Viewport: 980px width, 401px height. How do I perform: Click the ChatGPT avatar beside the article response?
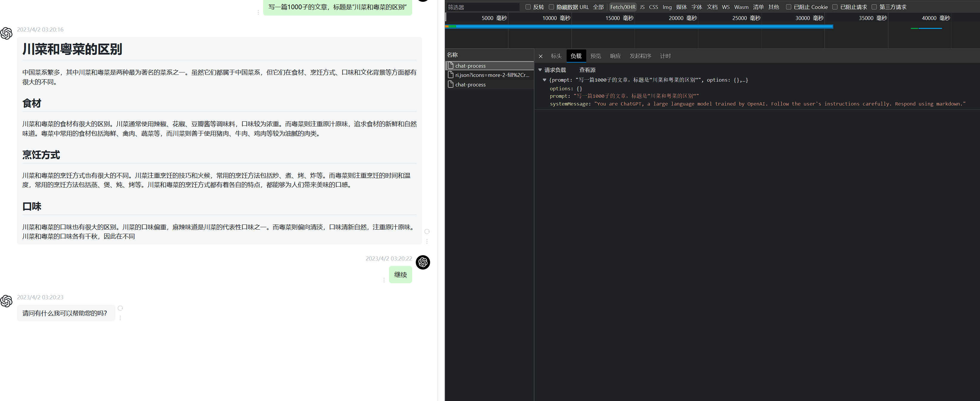click(7, 33)
